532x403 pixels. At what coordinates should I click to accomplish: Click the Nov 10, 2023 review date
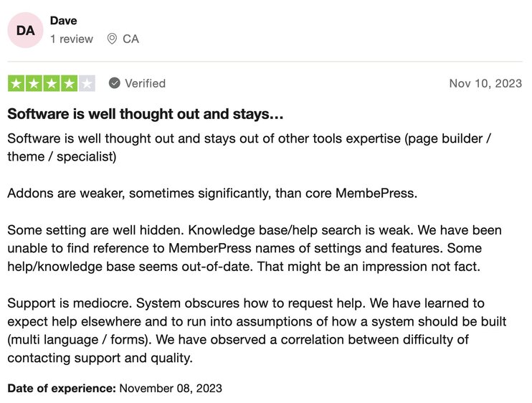(485, 83)
